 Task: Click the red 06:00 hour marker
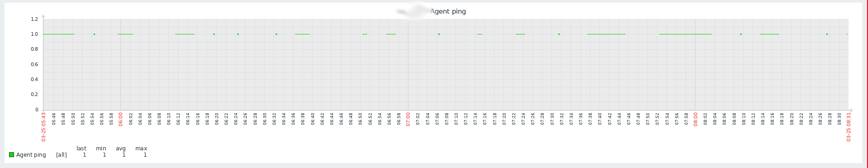coord(120,119)
